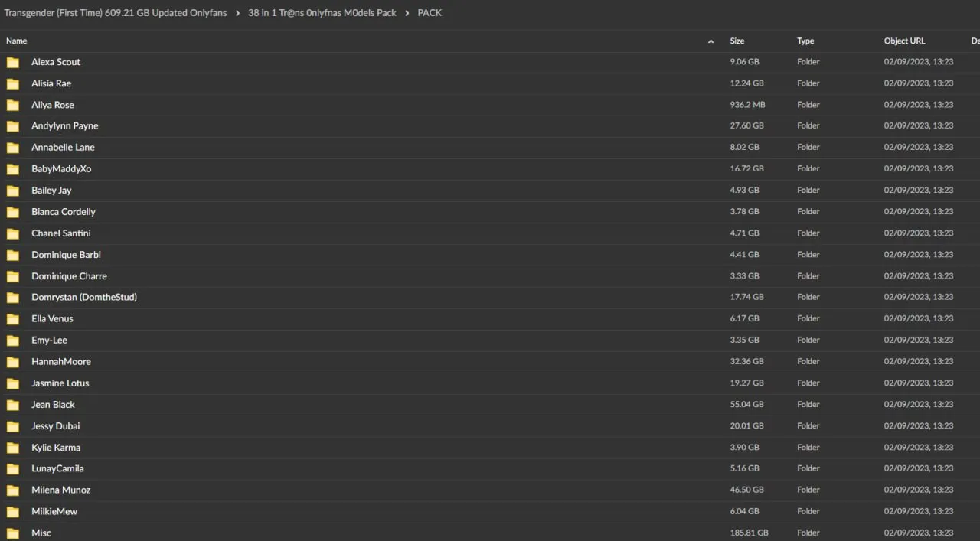Viewport: 980px width, 541px height.
Task: Click the 55.04 GB size value
Action: pos(747,404)
